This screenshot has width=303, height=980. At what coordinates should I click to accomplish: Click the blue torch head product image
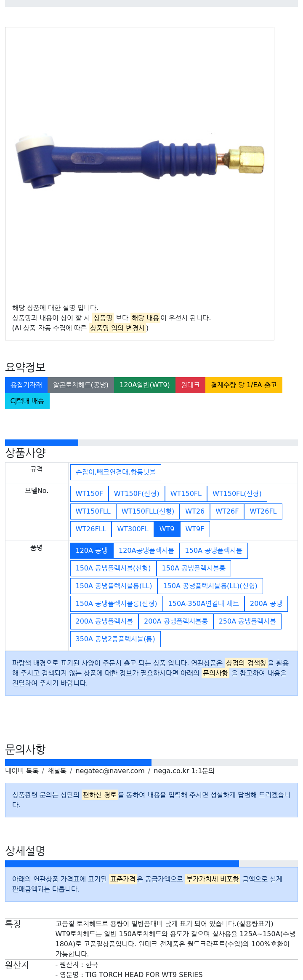tap(139, 159)
